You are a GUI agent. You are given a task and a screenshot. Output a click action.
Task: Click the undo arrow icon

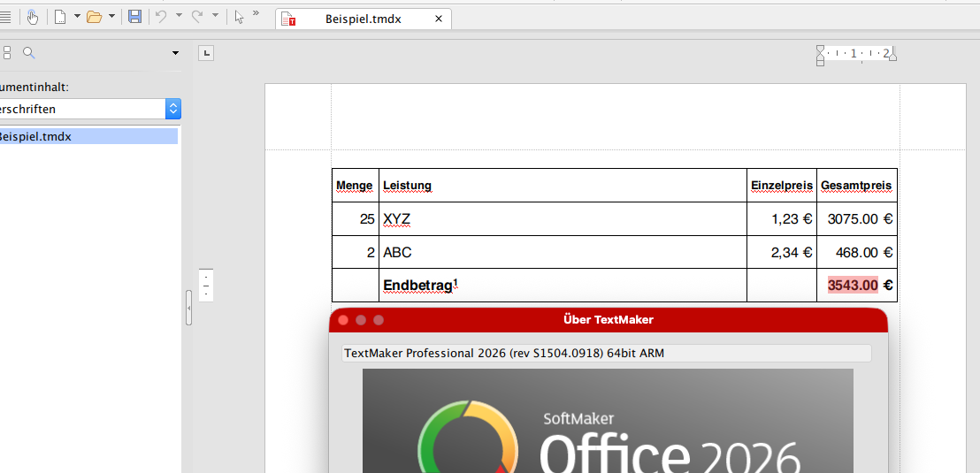pyautogui.click(x=161, y=17)
